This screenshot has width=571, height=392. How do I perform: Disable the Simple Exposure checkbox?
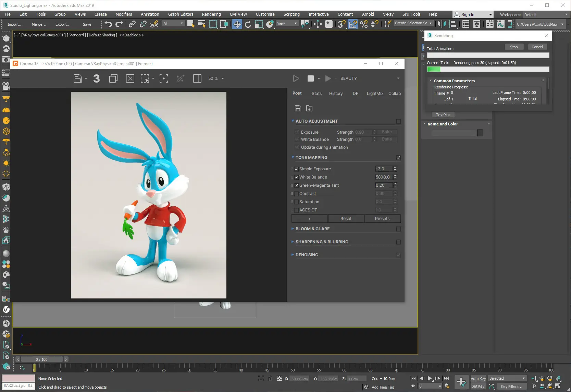(x=297, y=169)
